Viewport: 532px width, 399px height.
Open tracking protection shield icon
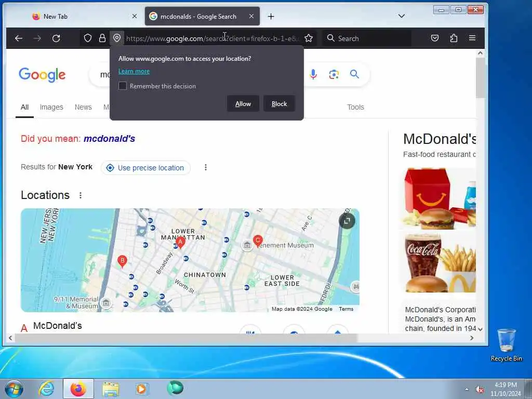coord(87,38)
